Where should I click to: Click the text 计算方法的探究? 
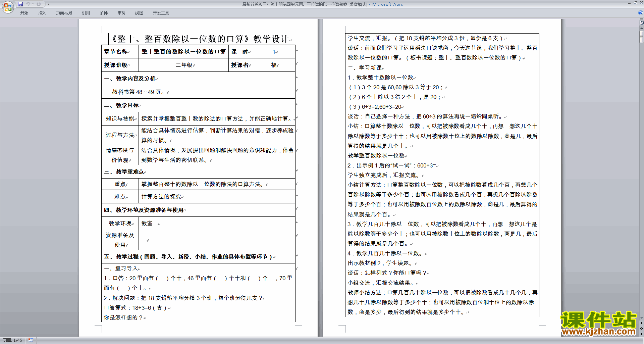(x=162, y=197)
